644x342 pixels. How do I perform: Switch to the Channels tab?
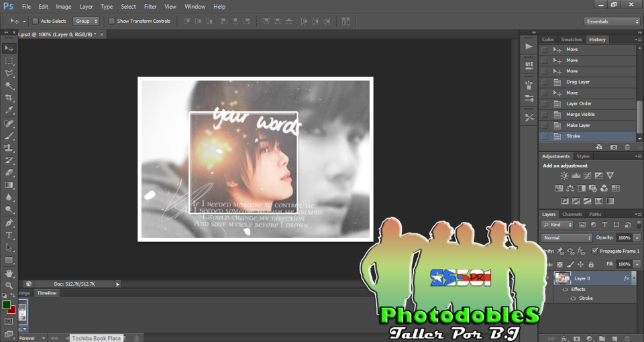(572, 215)
